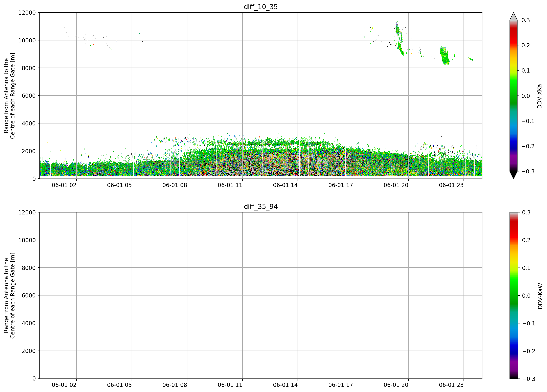
Task: Click the 06-01 20 tick label in bottom plot
Action: point(396,385)
